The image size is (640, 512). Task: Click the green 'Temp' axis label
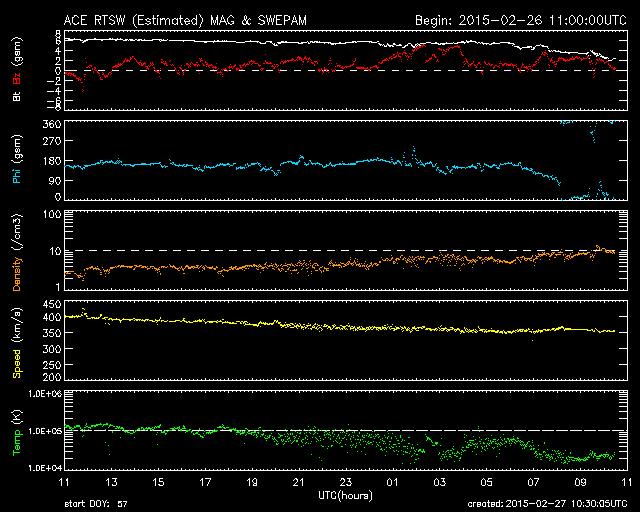17,442
